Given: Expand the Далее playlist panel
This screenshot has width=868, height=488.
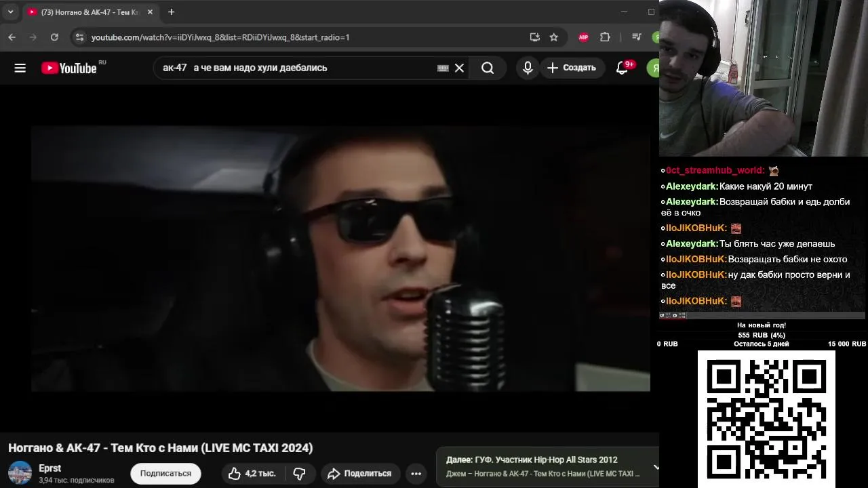Looking at the screenshot, I should [x=656, y=467].
